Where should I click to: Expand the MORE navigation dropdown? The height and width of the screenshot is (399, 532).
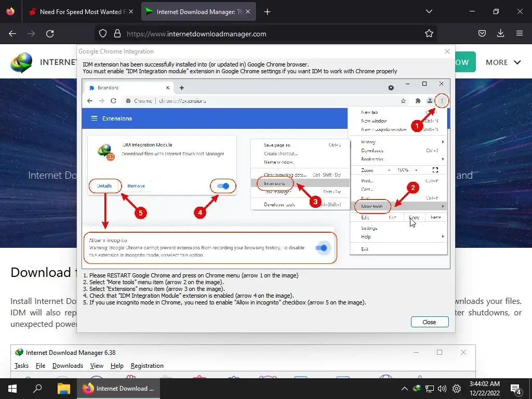point(503,62)
